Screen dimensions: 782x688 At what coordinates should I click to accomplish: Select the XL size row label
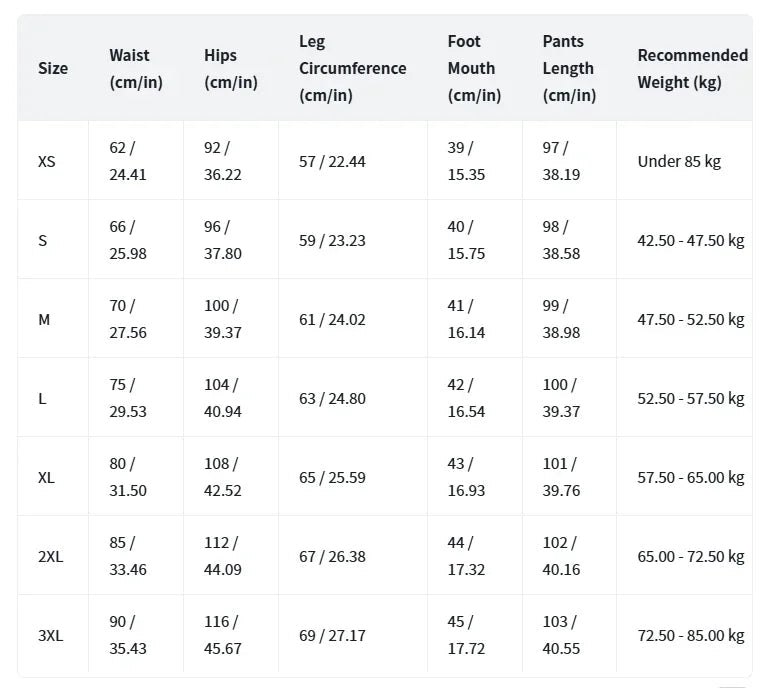[x=47, y=477]
